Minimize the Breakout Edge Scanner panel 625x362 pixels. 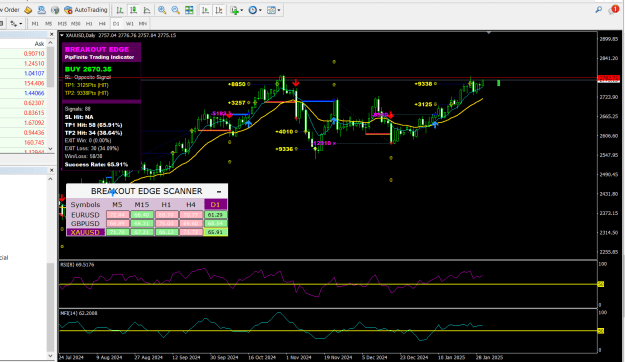tap(219, 191)
